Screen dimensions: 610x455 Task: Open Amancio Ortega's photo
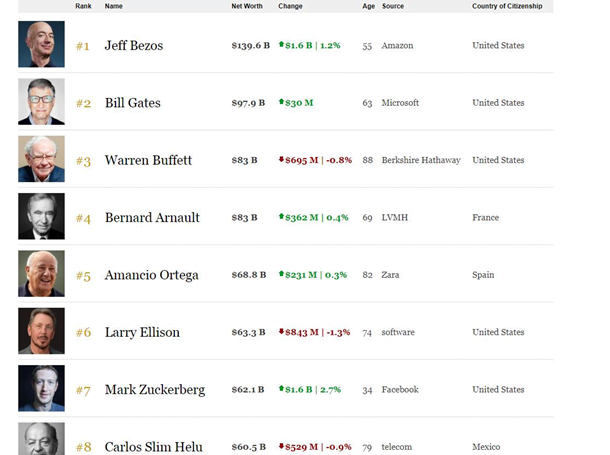tap(41, 274)
